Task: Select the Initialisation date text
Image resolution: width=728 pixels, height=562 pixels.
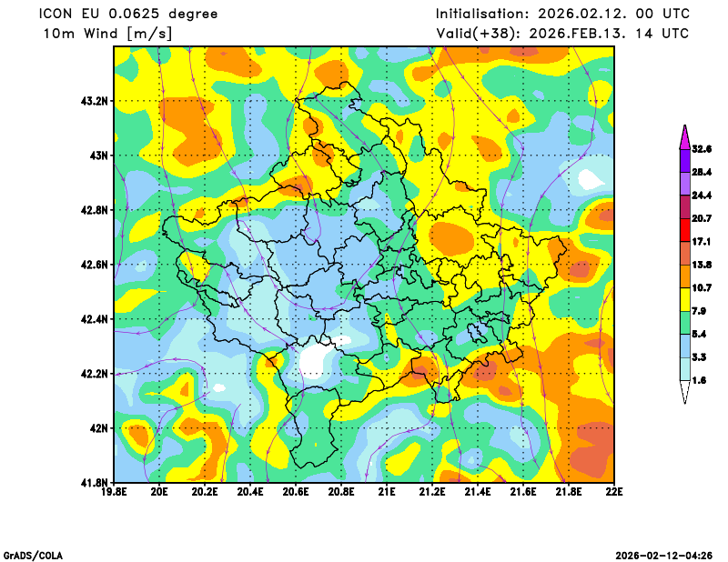Action: click(x=562, y=14)
